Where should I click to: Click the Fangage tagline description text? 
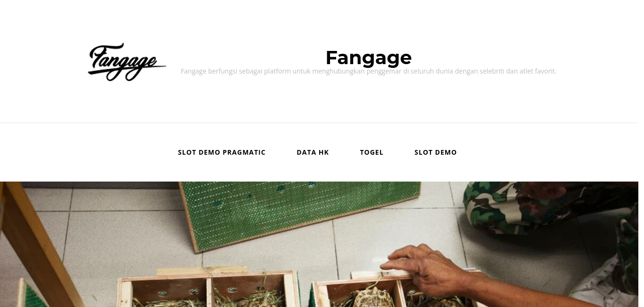pyautogui.click(x=369, y=71)
